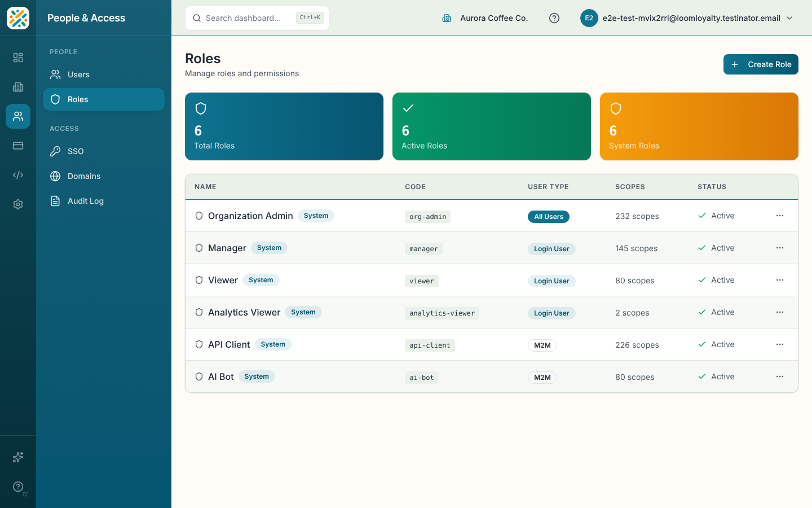Open the dashboard grid icon in rail
This screenshot has height=508, width=812.
point(18,58)
